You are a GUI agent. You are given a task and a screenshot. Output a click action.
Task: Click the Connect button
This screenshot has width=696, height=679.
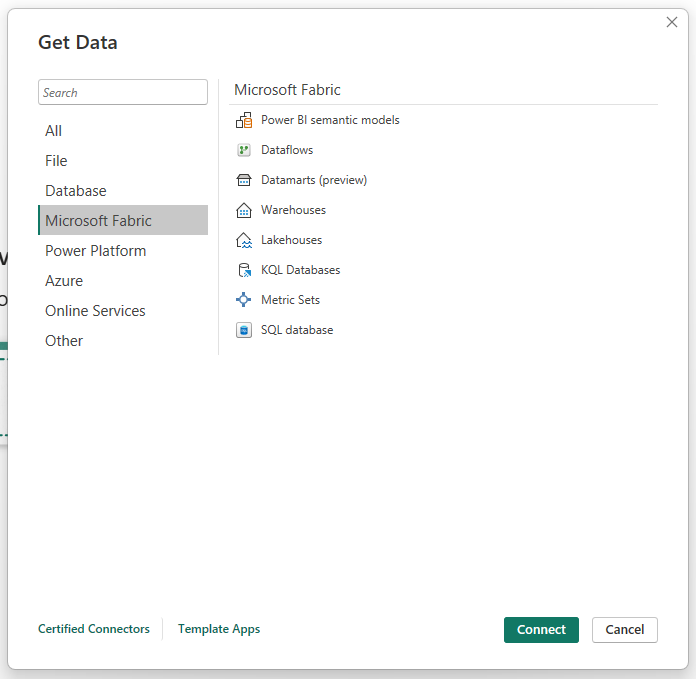(x=541, y=630)
